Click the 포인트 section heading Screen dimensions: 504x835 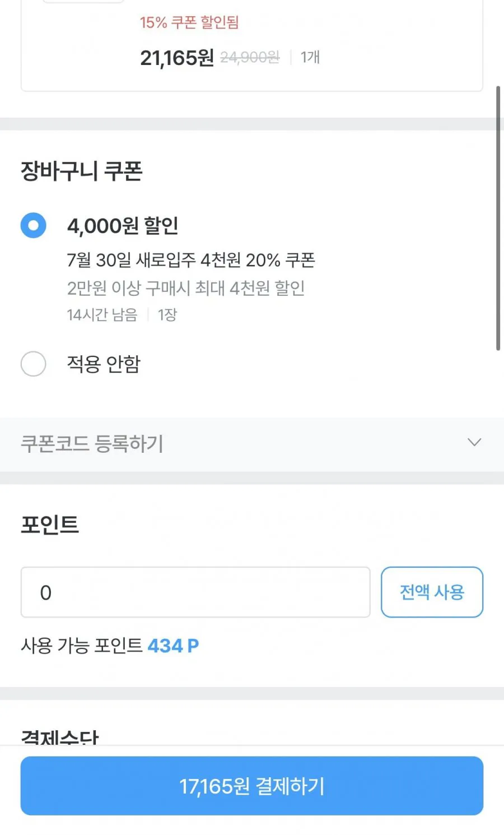click(50, 525)
